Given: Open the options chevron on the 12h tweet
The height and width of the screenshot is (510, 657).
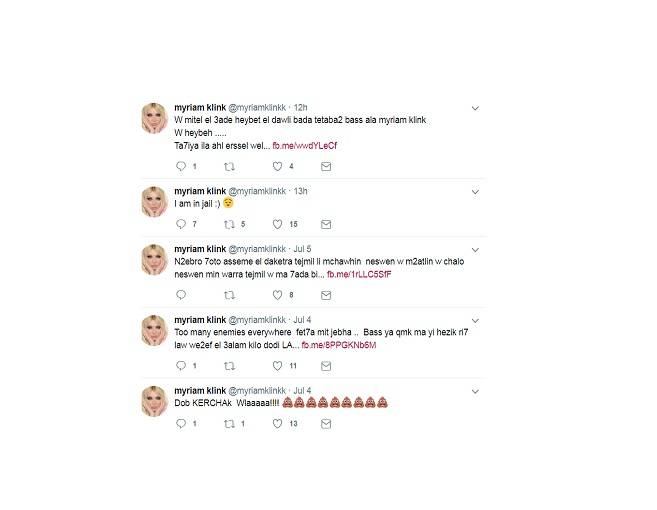Looking at the screenshot, I should (475, 108).
